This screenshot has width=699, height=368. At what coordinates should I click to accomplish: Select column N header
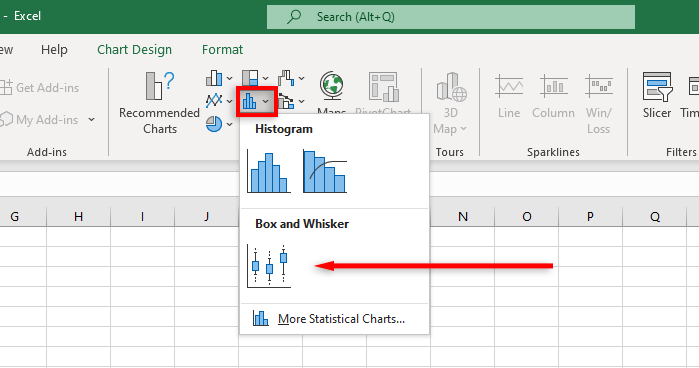pos(463,217)
